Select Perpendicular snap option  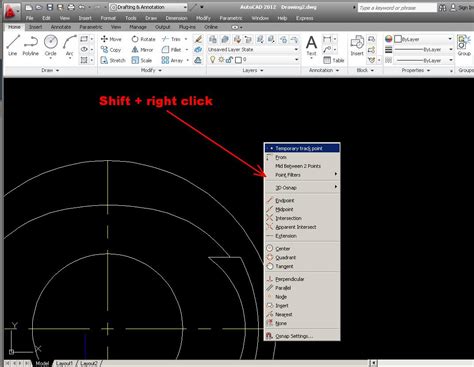[x=302, y=279]
